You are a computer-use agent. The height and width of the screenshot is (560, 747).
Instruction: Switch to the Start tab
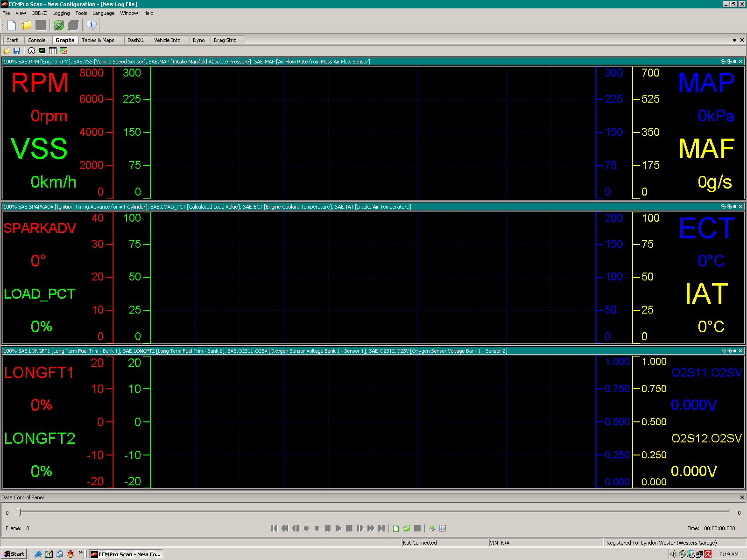pyautogui.click(x=12, y=40)
